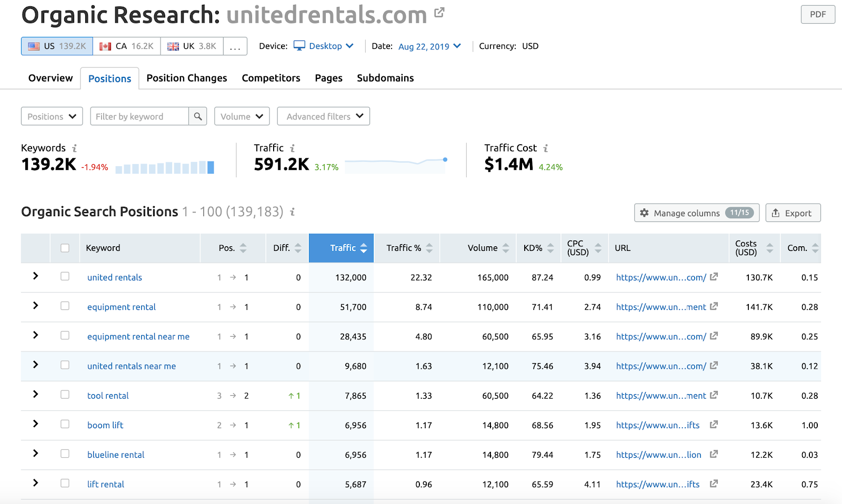This screenshot has width=842, height=504.
Task: Check the box for equipment rental keyword
Action: 65,306
